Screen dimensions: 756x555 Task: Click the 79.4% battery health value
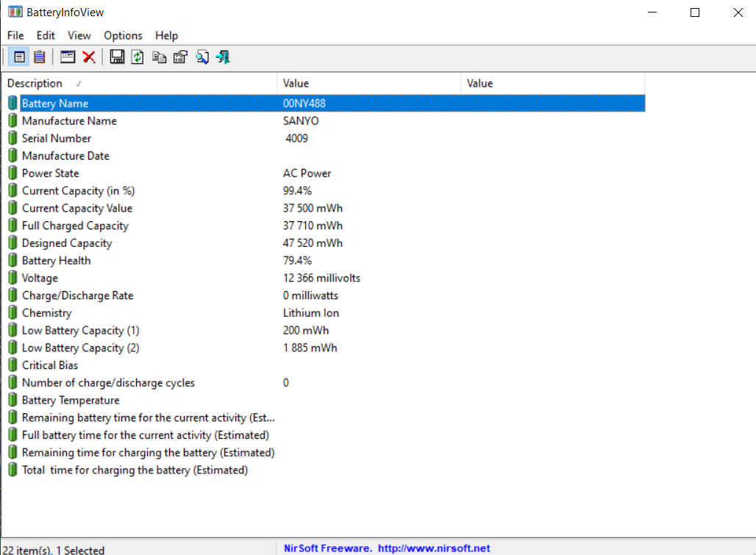tap(298, 261)
